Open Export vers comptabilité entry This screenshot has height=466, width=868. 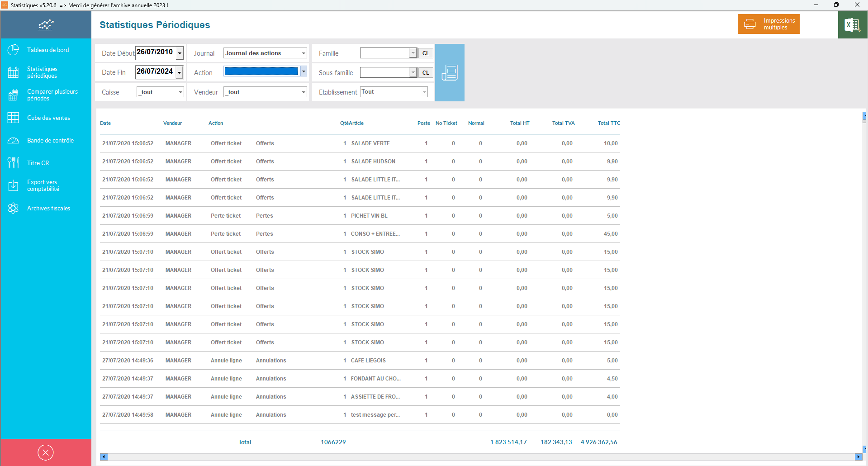click(x=43, y=185)
